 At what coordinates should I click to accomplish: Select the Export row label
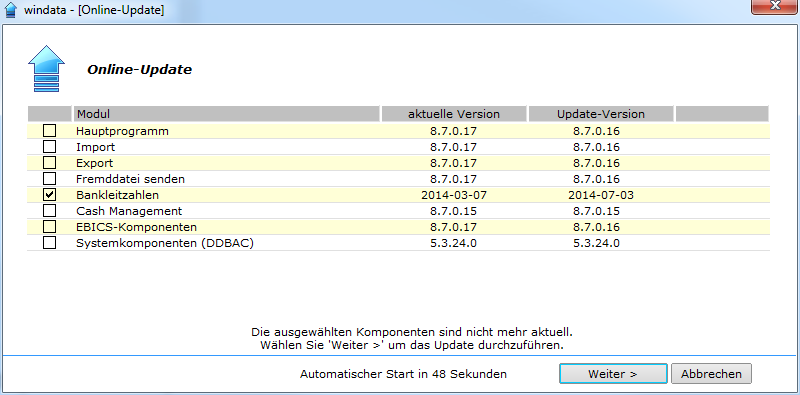tap(94, 163)
